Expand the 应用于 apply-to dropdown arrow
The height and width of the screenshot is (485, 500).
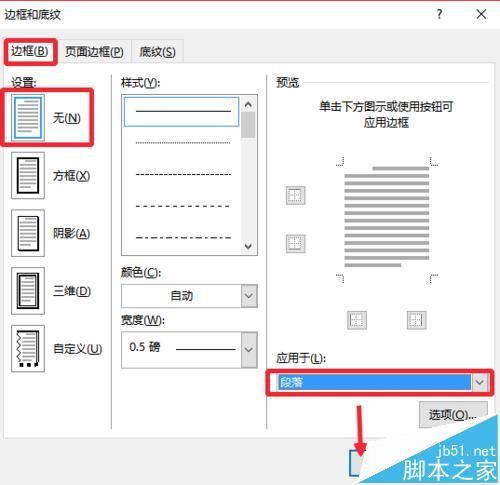479,382
